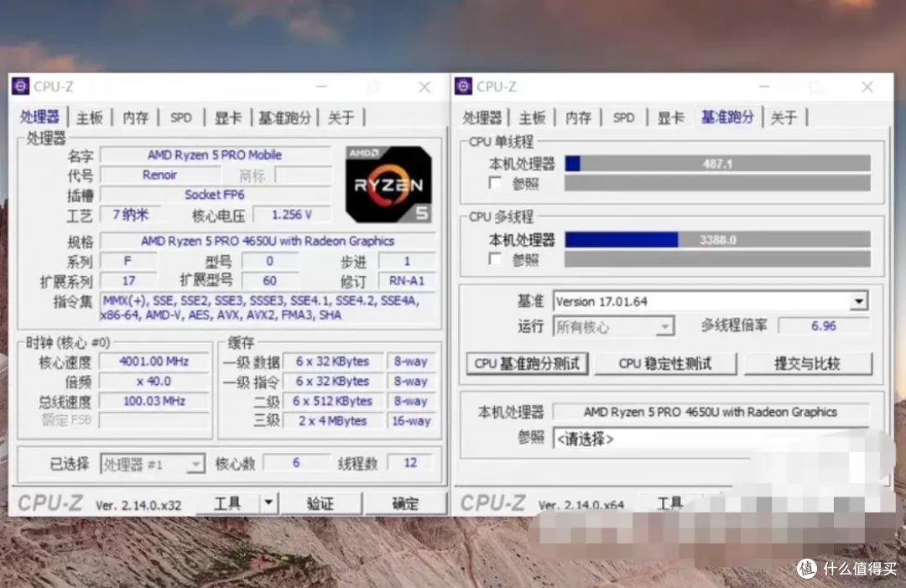Viewport: 906px width, 588px height.
Task: Close the left CPU-Z window
Action: (x=424, y=86)
